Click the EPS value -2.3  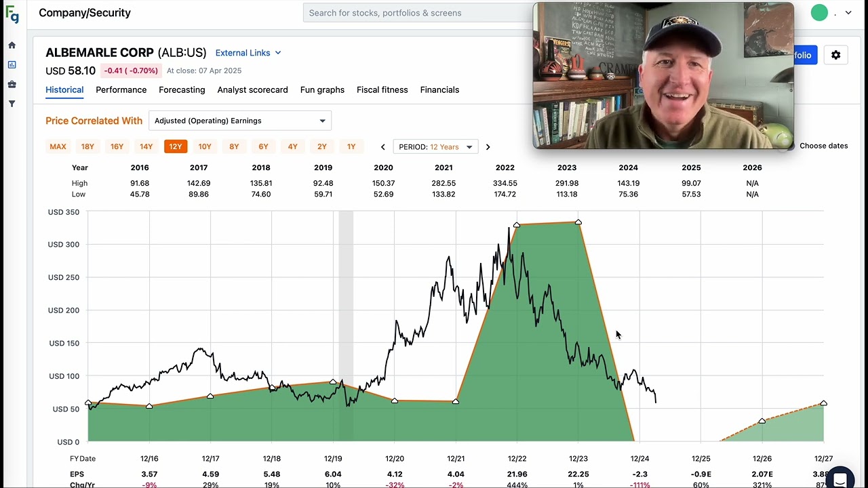[639, 474]
